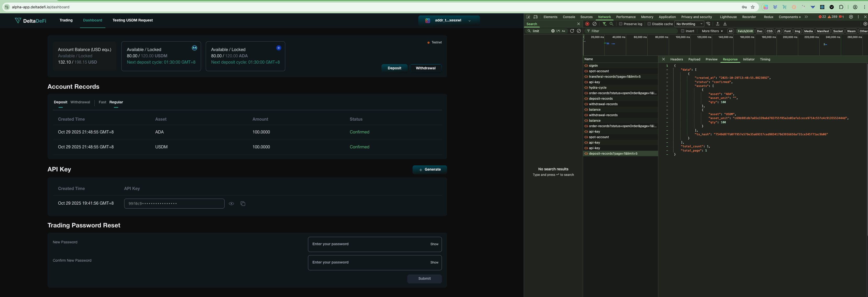Check the Disable cache checkbox
Image resolution: width=868 pixels, height=297 pixels.
[x=649, y=24]
